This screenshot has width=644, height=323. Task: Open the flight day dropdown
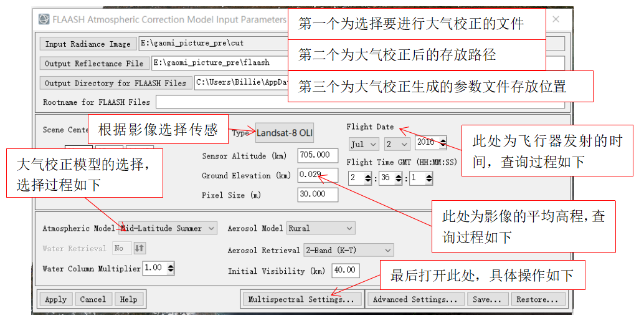point(397,144)
